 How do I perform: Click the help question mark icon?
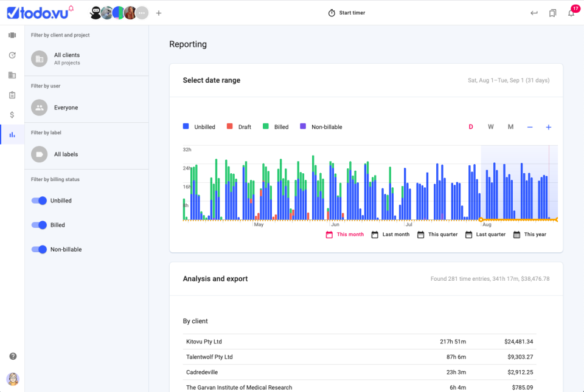click(13, 356)
